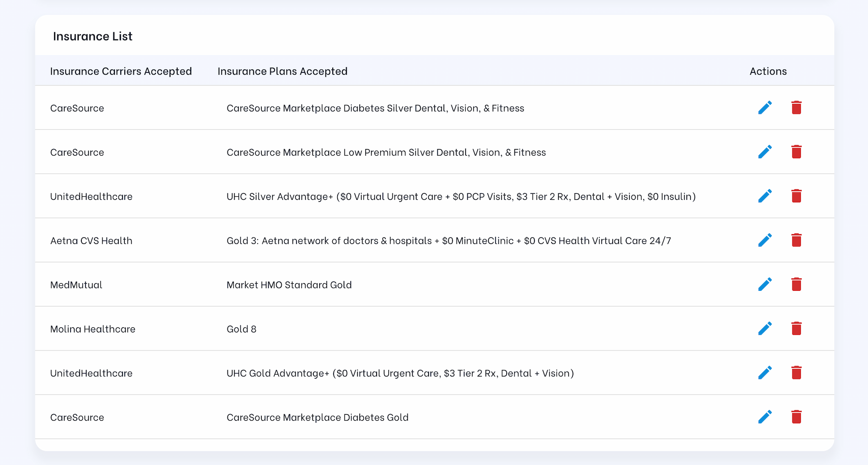The height and width of the screenshot is (465, 868).
Task: Click the Actions column header
Action: [768, 71]
